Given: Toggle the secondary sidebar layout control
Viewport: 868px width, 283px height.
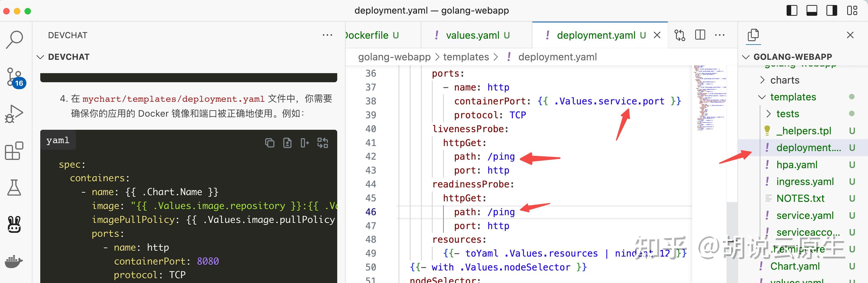Looking at the screenshot, I should click(831, 10).
